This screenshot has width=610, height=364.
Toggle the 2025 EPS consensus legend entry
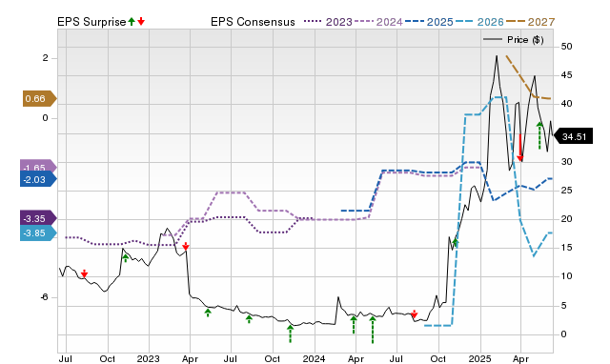pos(429,22)
